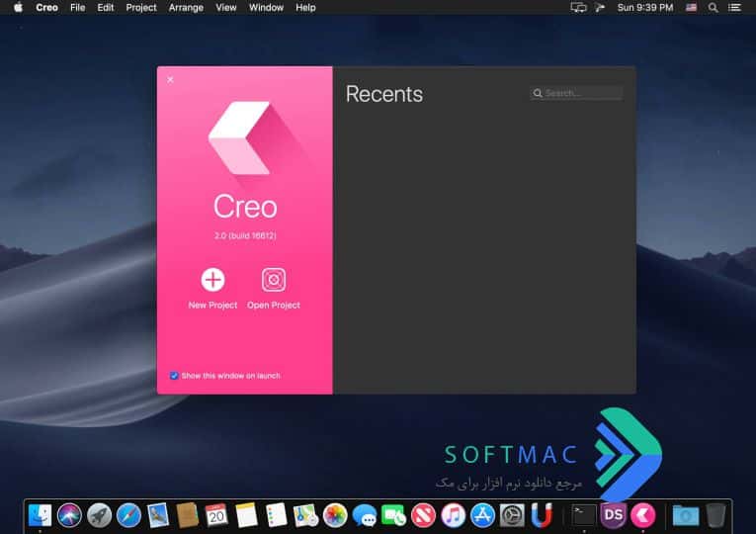Open the View menu
Image resolution: width=756 pixels, height=534 pixels.
coord(225,7)
